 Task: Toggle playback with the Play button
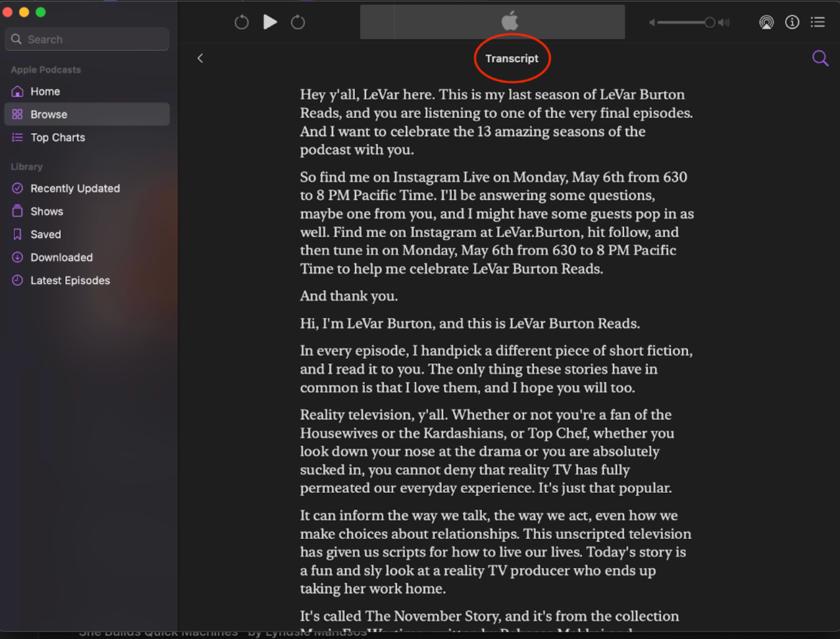(x=270, y=22)
